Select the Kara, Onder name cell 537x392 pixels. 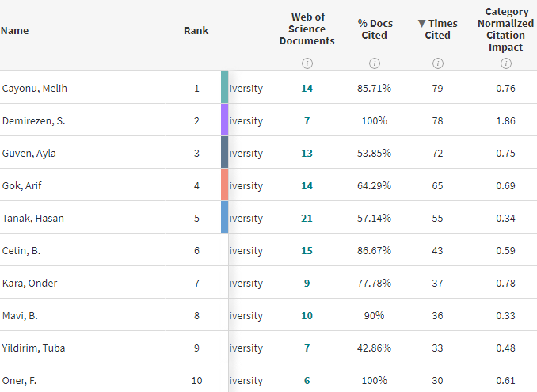(30, 283)
